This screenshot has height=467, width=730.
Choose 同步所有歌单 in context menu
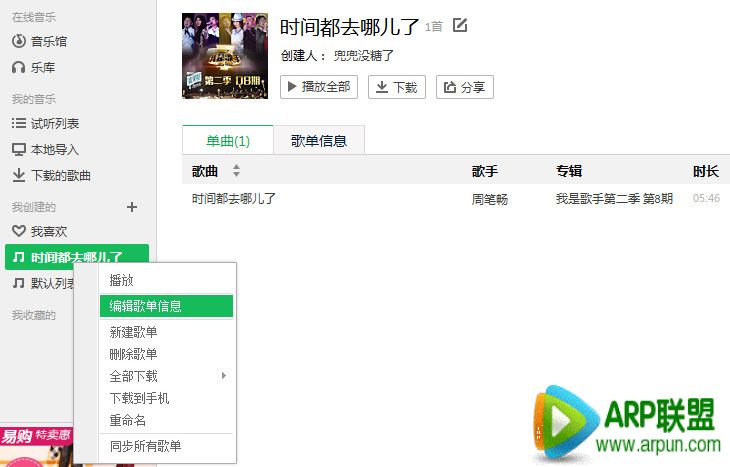pos(166,446)
